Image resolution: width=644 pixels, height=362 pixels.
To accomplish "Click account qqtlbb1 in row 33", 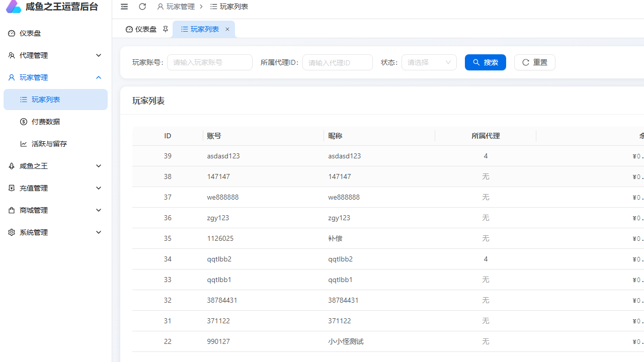I will tap(219, 280).
